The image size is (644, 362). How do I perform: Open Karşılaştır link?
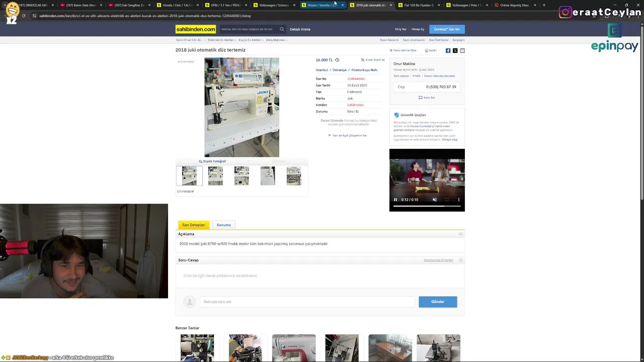[459, 40]
